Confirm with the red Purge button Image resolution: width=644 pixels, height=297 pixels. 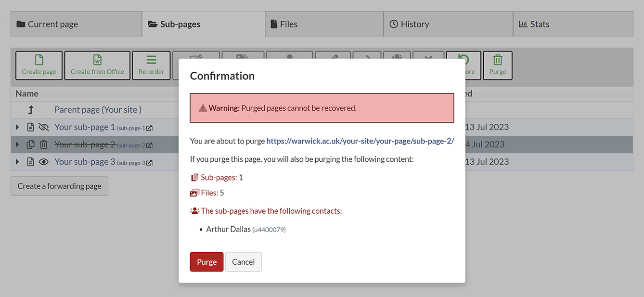(206, 262)
